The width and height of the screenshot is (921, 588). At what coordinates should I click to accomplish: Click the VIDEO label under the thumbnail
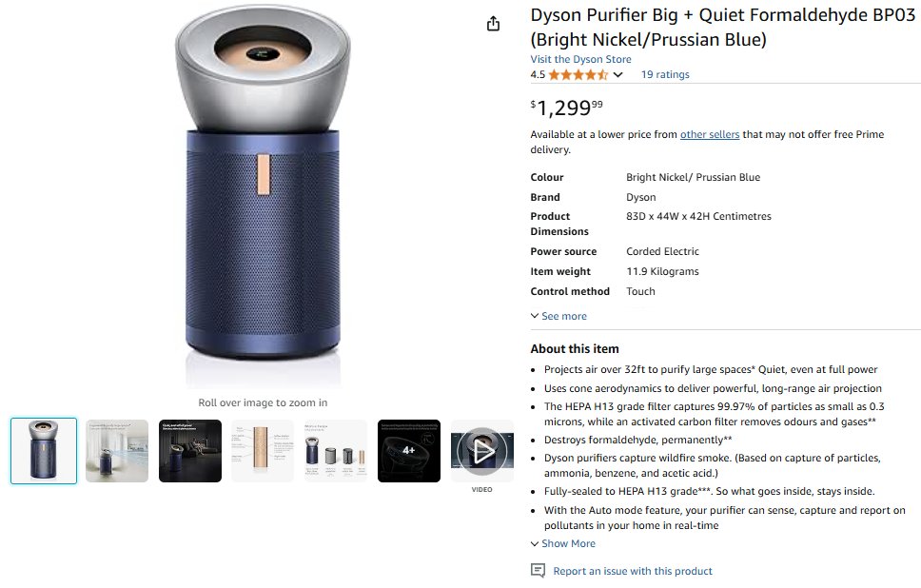click(x=482, y=490)
